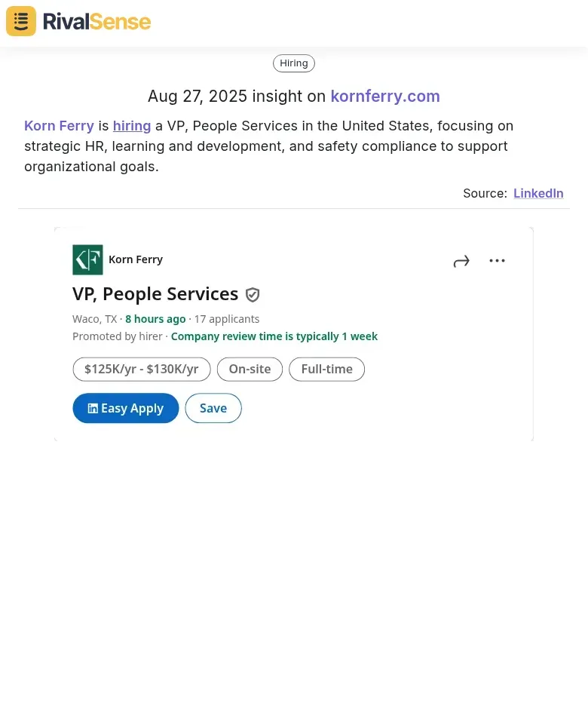Viewport: 588px width, 724px height.
Task: Open the Korn Ferry company logo
Action: tap(87, 259)
